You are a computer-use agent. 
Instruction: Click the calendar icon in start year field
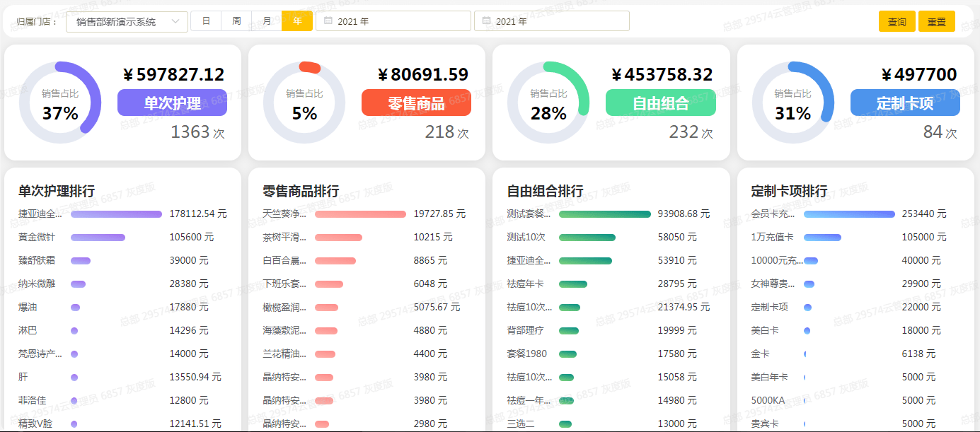328,21
